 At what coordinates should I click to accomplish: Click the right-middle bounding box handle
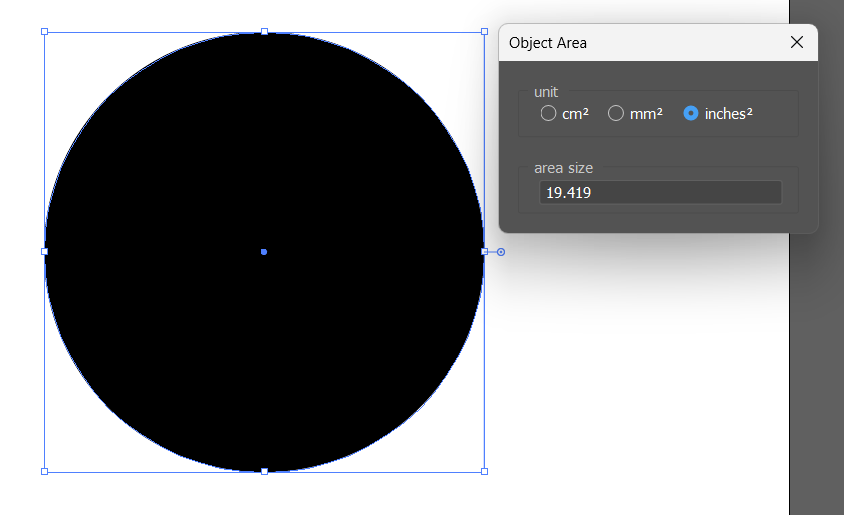pos(484,251)
